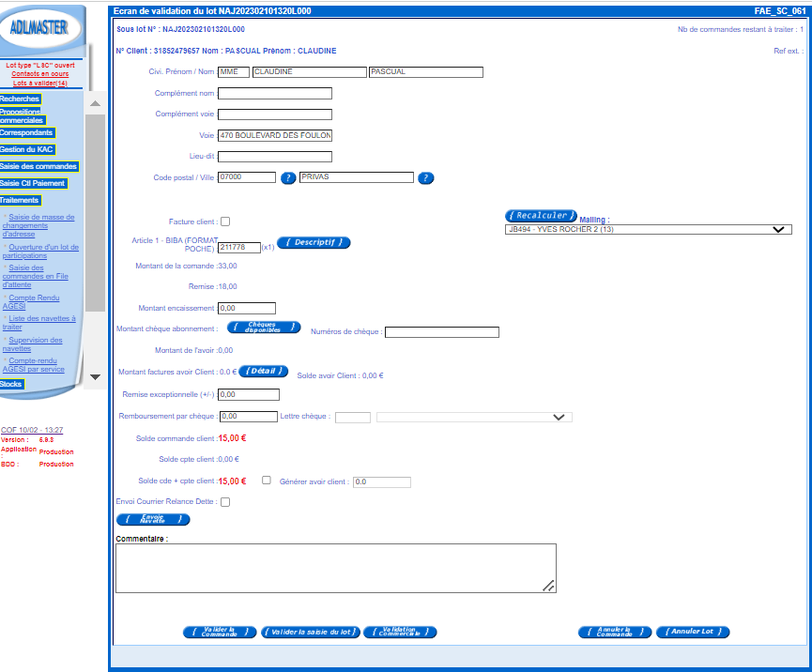Show article Descriptif
This screenshot has height=672, width=812.
pyautogui.click(x=314, y=242)
